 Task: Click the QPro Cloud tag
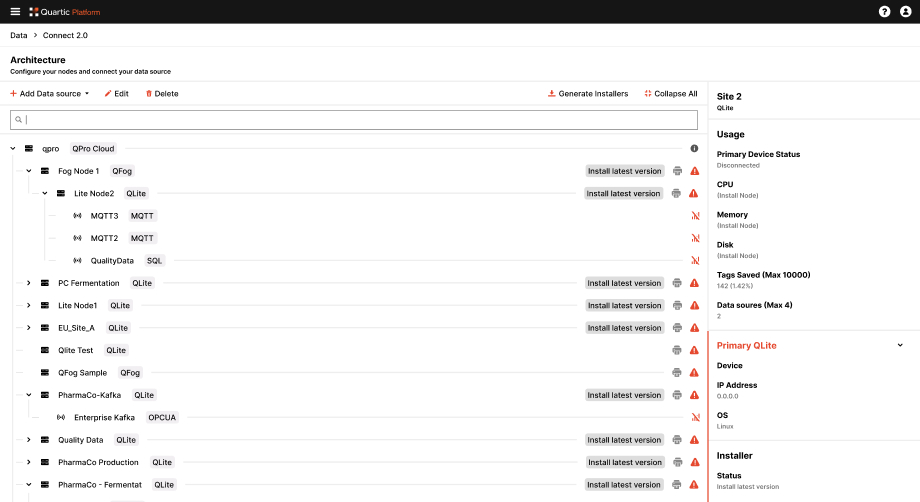[93, 148]
